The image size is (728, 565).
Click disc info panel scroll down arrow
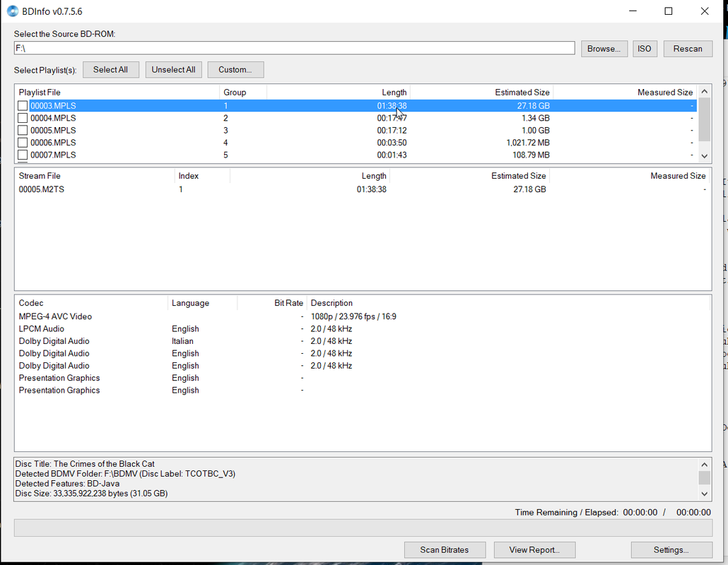pos(704,494)
